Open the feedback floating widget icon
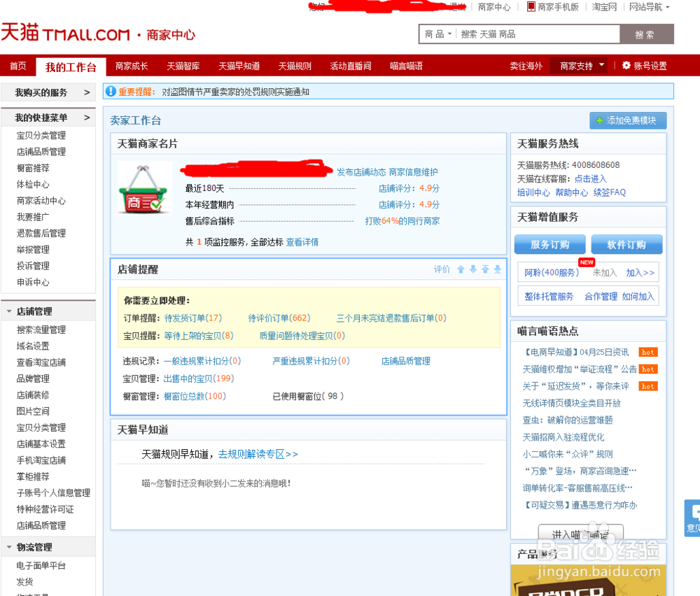The image size is (700, 596). point(693,518)
